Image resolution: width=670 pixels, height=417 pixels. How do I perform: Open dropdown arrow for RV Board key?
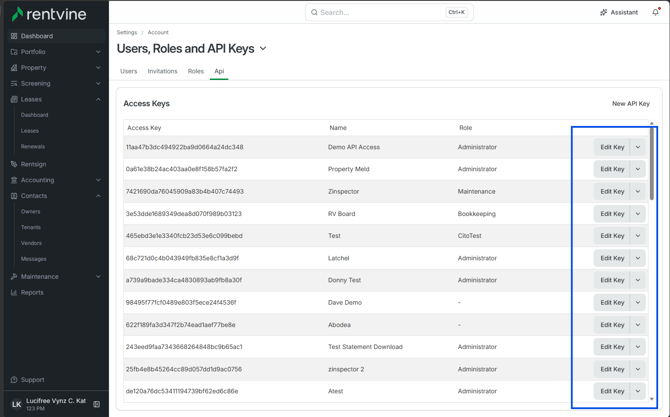coord(638,214)
